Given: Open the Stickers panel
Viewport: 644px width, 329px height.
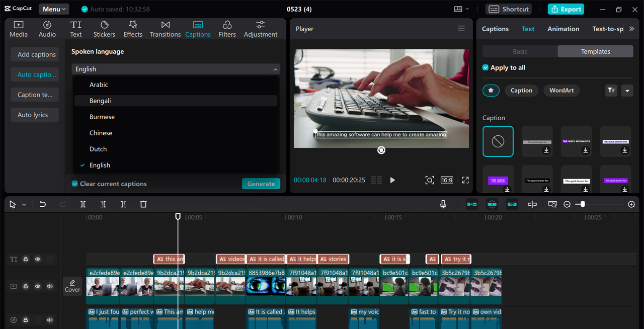Looking at the screenshot, I should pos(104,29).
